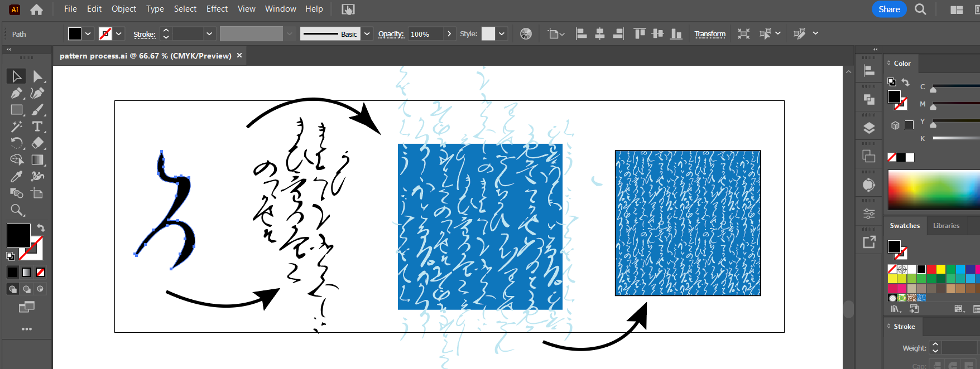This screenshot has width=980, height=369.
Task: Collapse the Color panel
Action: [x=889, y=64]
